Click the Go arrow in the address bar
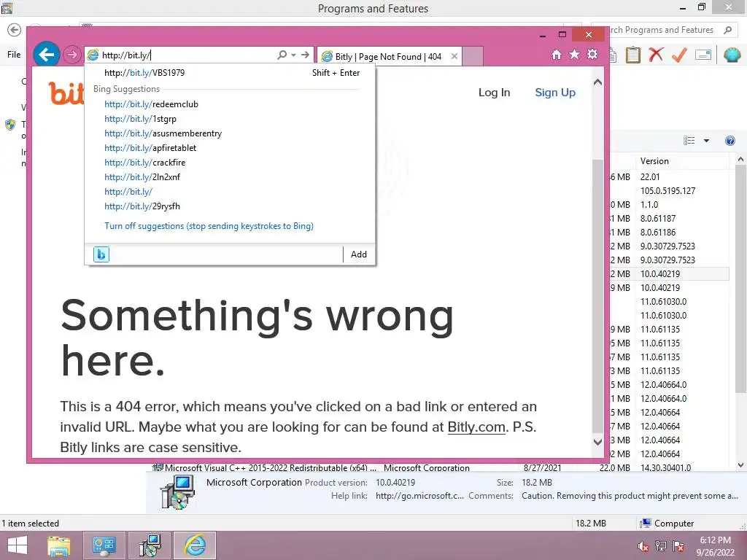The image size is (747, 560). coord(306,55)
